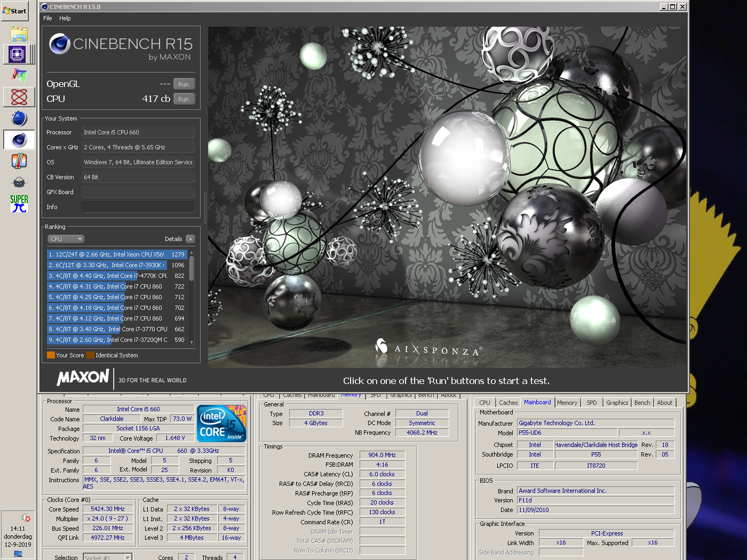
Task: Select the red knot icon in the taskbar
Action: (19, 97)
